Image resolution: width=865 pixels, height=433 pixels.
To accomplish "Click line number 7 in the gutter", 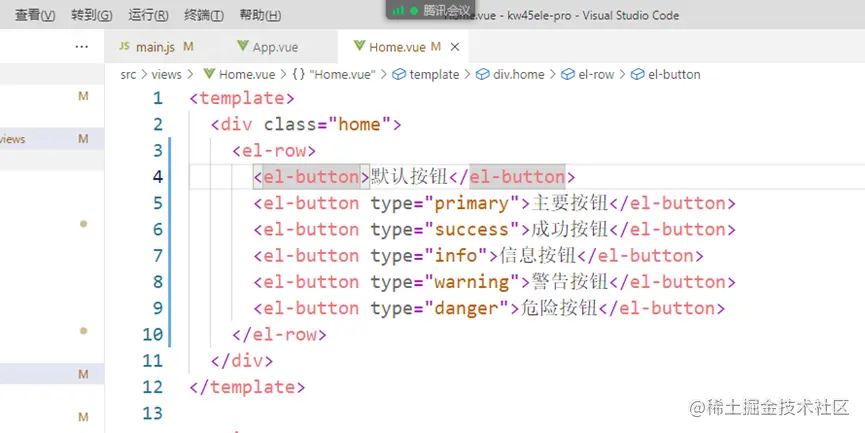I will coord(158,255).
